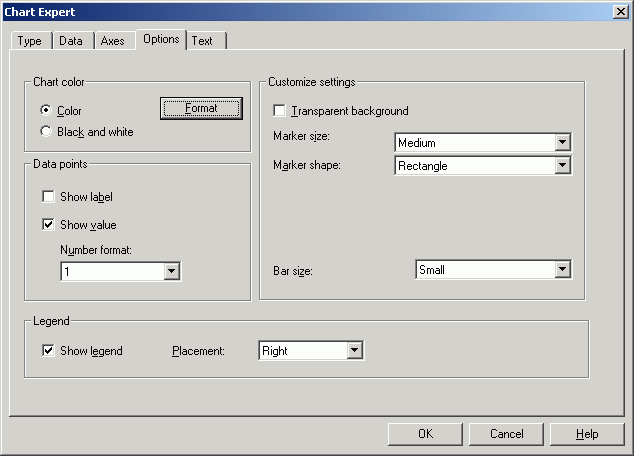The width and height of the screenshot is (634, 456).
Task: Click the Format button
Action: (201, 108)
